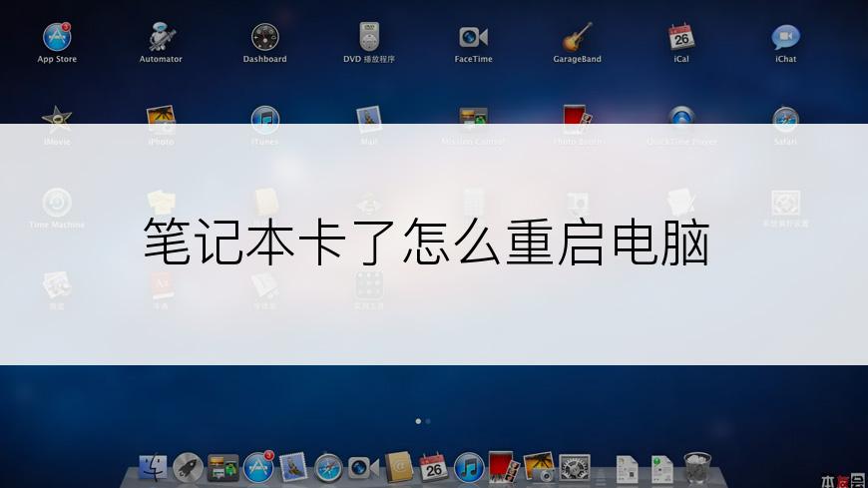The width and height of the screenshot is (868, 488).
Task: Open App Store from the Dock
Action: (258, 467)
